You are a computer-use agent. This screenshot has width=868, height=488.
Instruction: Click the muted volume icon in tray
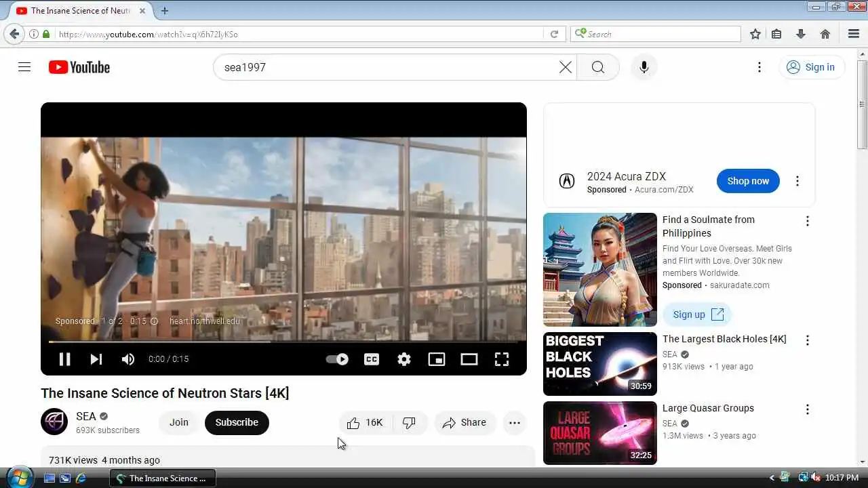coord(816,478)
